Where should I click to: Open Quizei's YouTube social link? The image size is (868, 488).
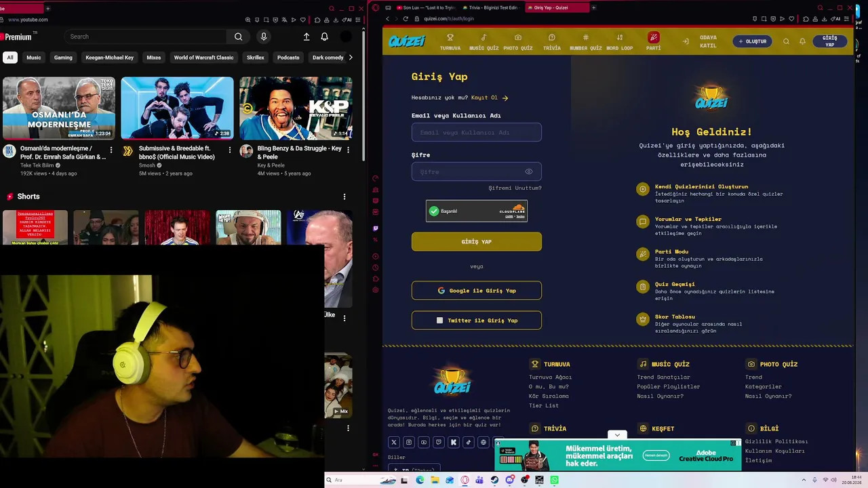[x=423, y=442]
